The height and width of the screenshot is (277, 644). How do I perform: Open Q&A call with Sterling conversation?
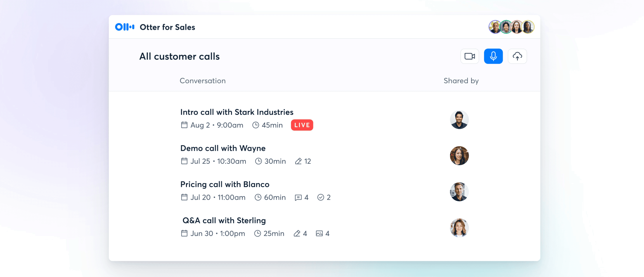coord(224,221)
